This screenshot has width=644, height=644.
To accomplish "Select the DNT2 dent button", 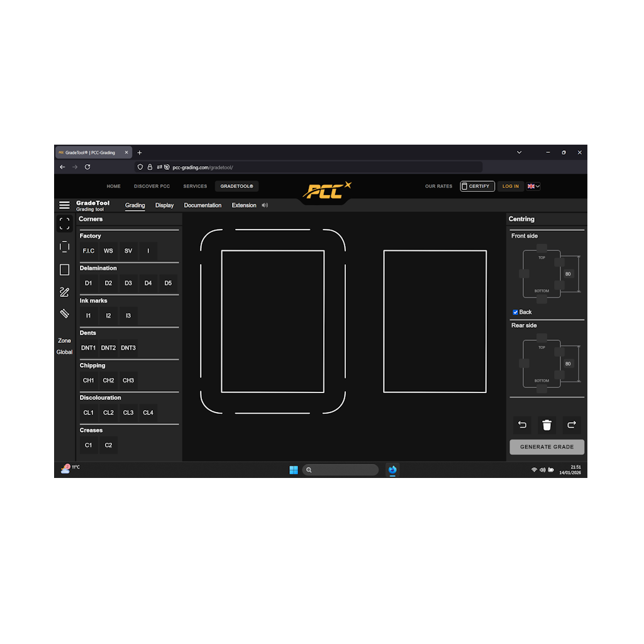I will [108, 348].
